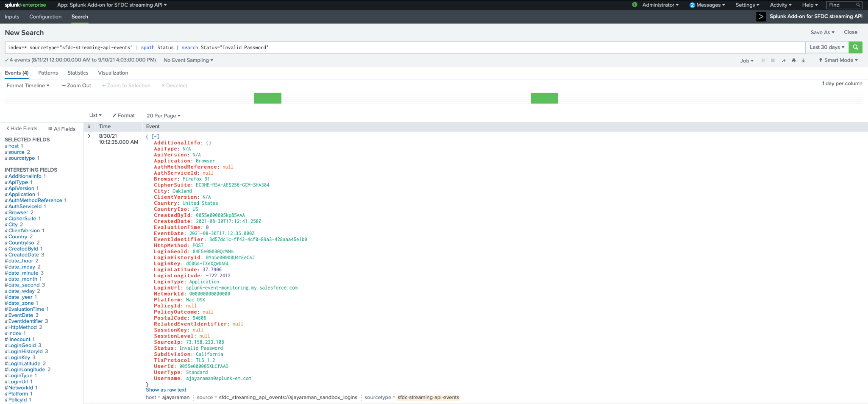868x404 pixels.
Task: Open the No Event Sampling dropdown
Action: (x=188, y=60)
